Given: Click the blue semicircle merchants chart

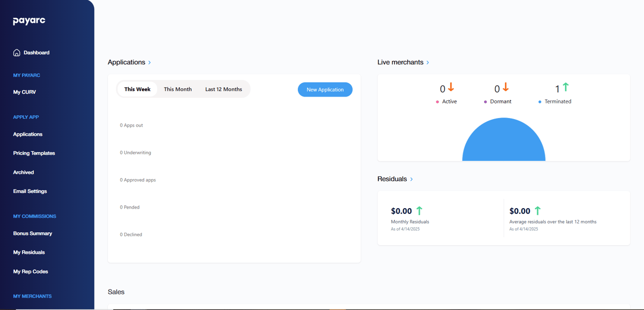Looking at the screenshot, I should click(503, 142).
